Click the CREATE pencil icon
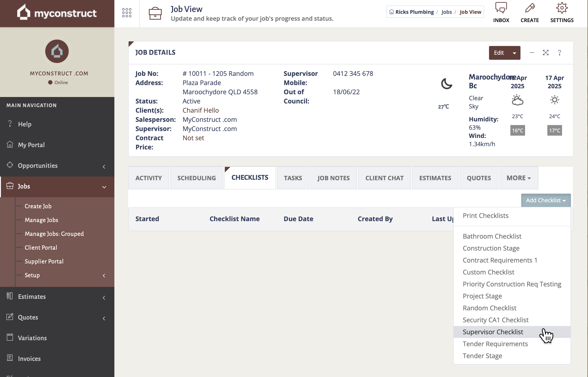Screen dimensions: 588x377 tap(529, 8)
